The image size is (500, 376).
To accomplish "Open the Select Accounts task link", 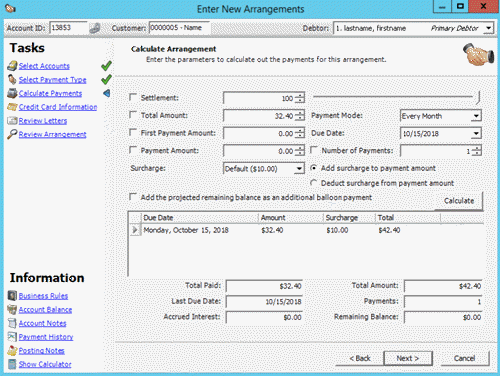I will [44, 66].
